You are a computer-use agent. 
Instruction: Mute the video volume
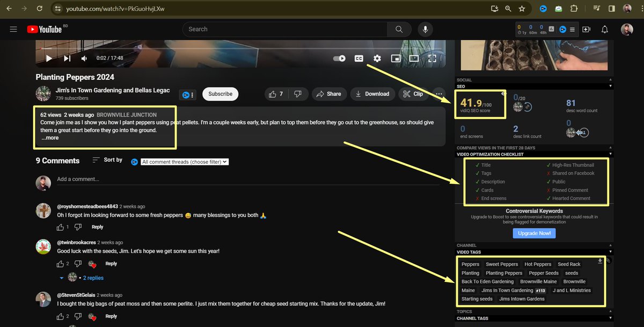coord(85,58)
